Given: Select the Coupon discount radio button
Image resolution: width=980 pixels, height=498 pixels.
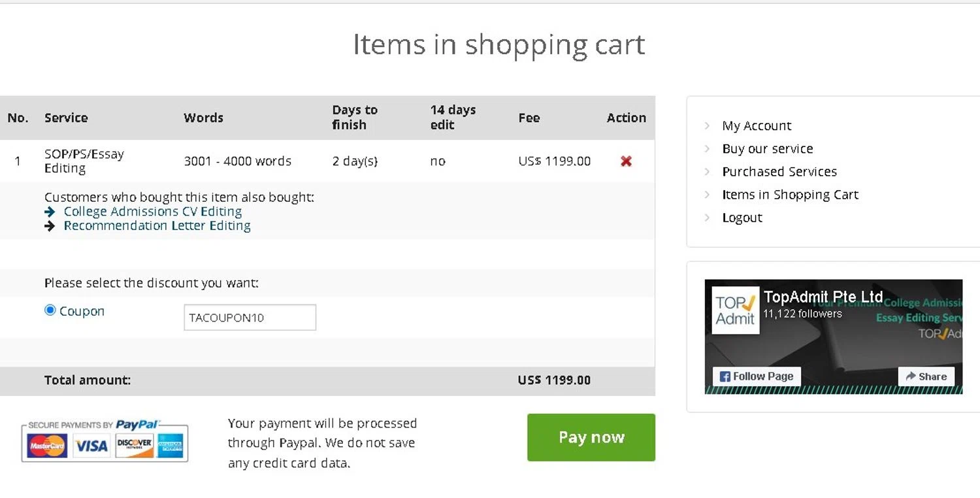Looking at the screenshot, I should click(50, 310).
